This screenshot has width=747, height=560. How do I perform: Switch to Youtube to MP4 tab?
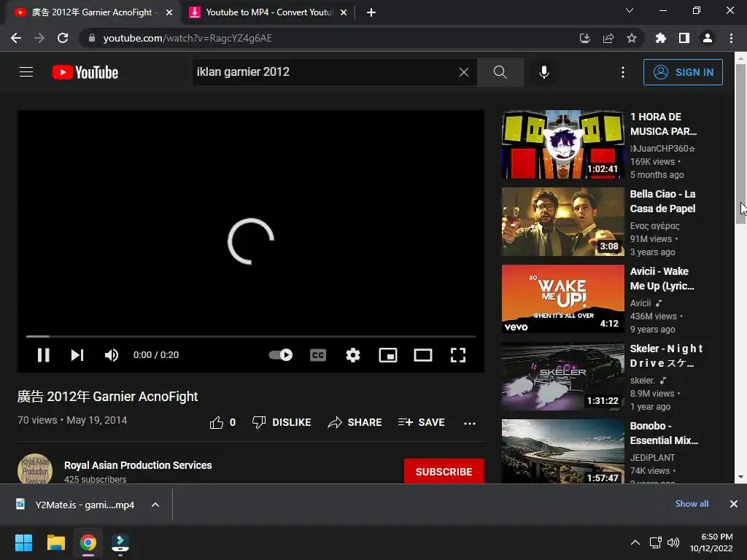pyautogui.click(x=269, y=12)
